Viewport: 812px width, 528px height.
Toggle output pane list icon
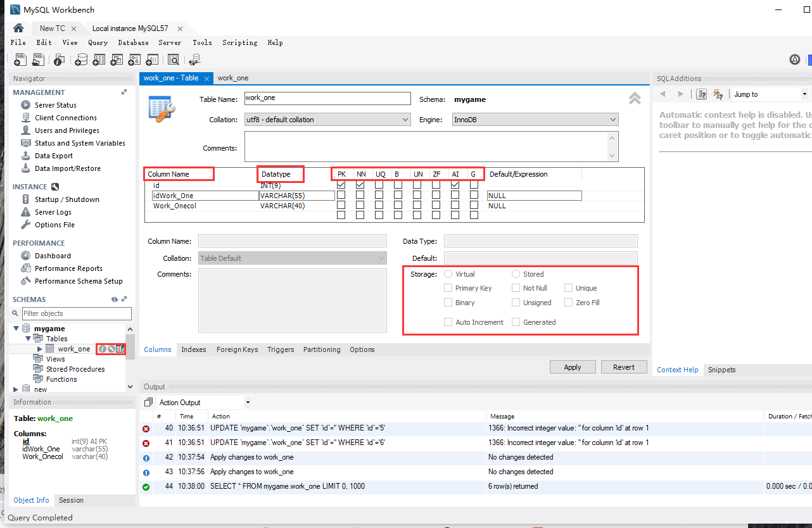[x=149, y=403]
